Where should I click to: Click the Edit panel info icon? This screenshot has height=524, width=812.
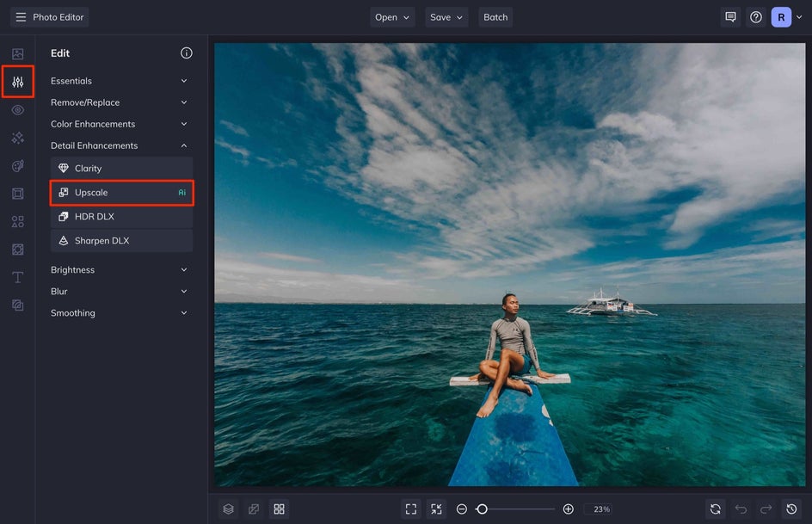point(187,52)
